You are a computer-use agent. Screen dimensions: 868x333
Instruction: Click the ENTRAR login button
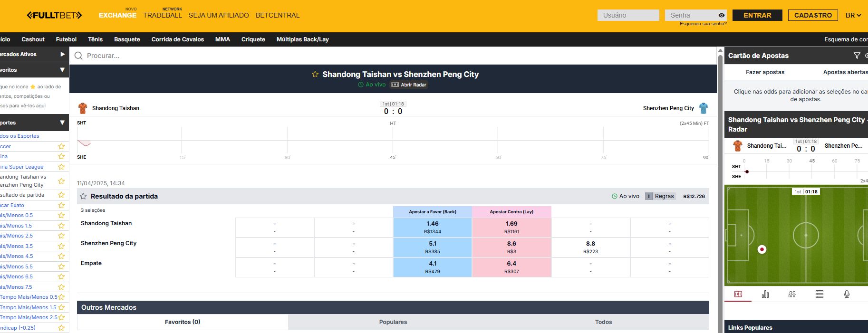pos(757,15)
